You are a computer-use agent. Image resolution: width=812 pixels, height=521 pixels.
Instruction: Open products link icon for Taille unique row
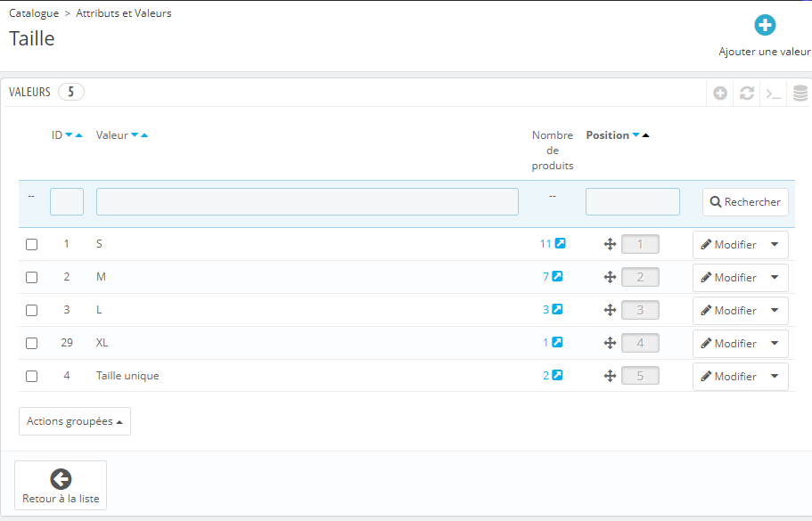(557, 375)
